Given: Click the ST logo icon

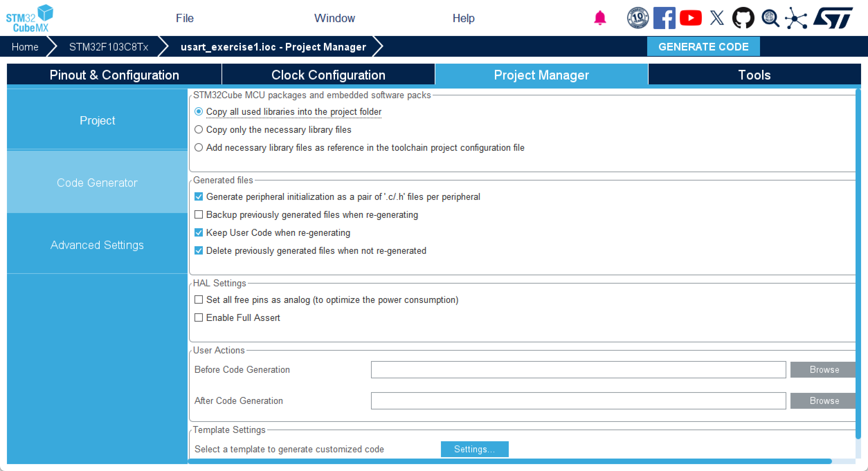Looking at the screenshot, I should pos(833,18).
